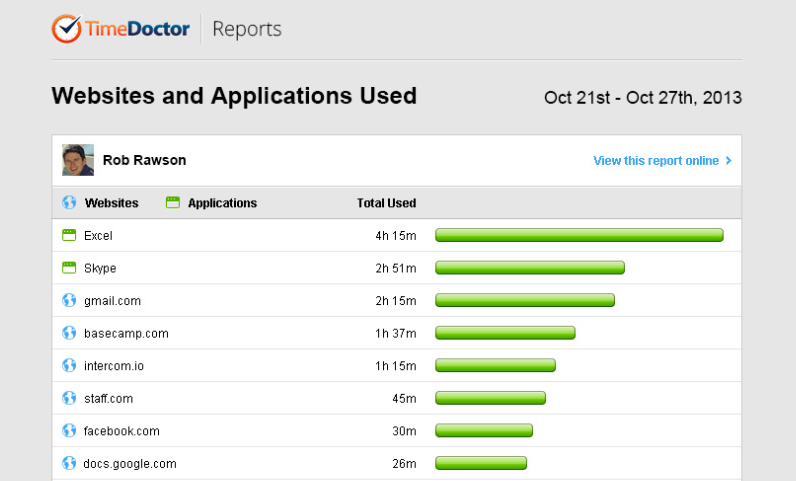Click the green application icon beside Skype

69,268
